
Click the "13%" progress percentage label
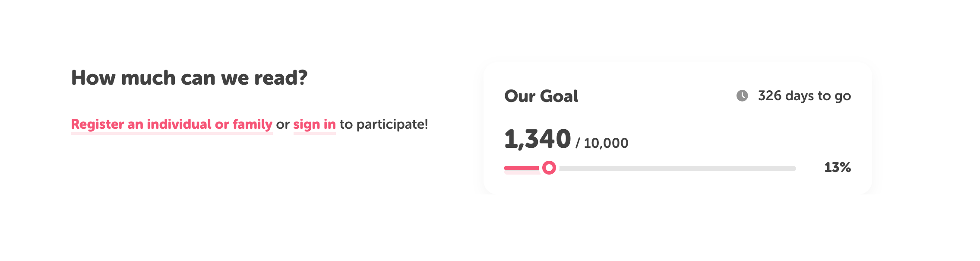[837, 167]
